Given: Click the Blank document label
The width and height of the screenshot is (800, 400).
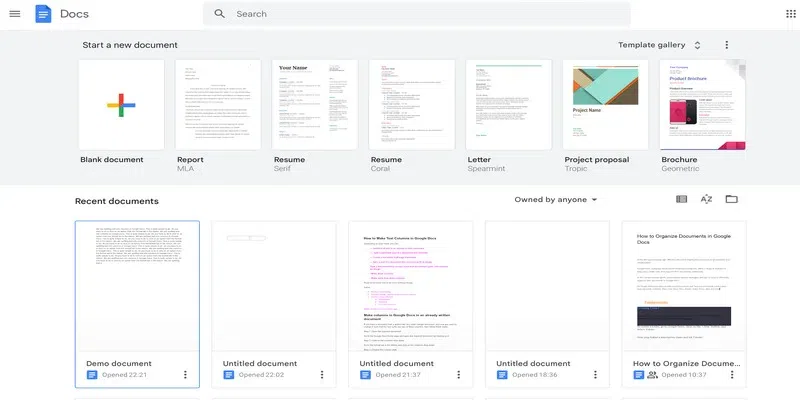Looking at the screenshot, I should [x=112, y=160].
